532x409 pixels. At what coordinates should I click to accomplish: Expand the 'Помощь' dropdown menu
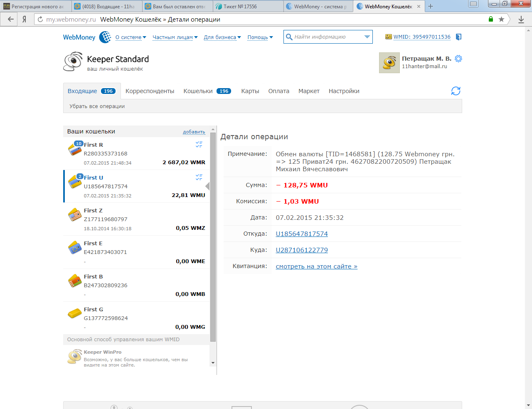[260, 37]
